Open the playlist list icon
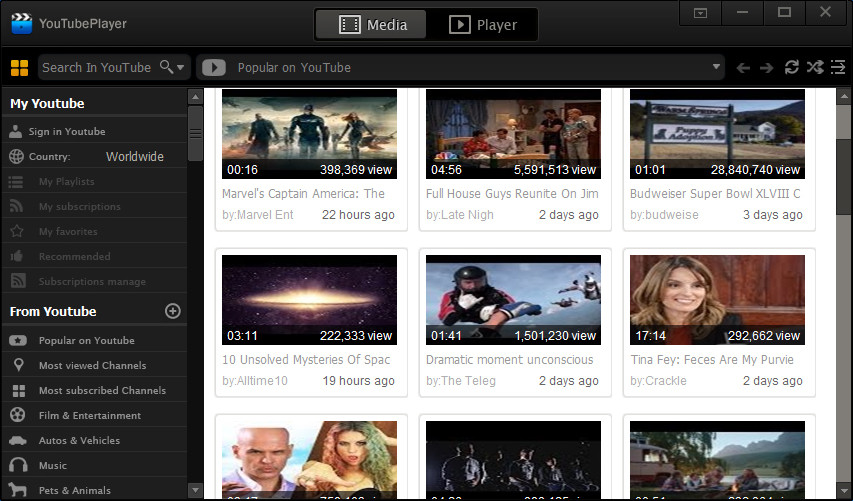This screenshot has height=501, width=853. pyautogui.click(x=838, y=67)
